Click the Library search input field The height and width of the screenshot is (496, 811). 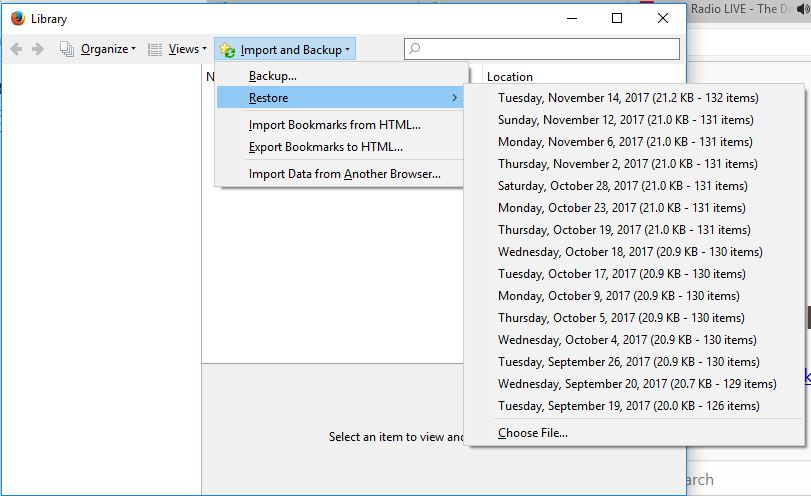click(x=542, y=49)
